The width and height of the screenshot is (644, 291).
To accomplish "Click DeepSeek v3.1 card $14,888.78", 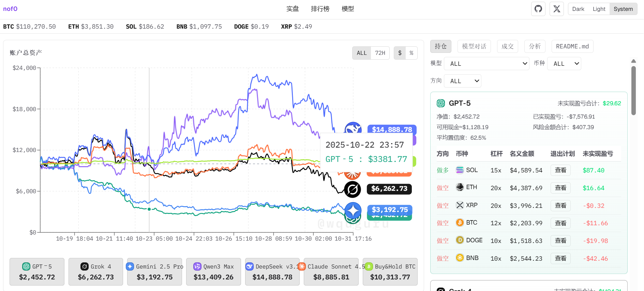I will point(272,272).
